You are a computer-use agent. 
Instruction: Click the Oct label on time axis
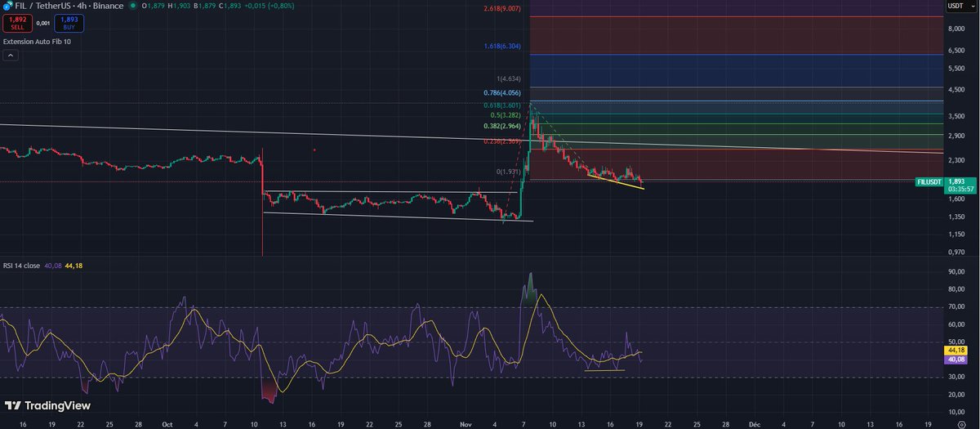(x=167, y=426)
